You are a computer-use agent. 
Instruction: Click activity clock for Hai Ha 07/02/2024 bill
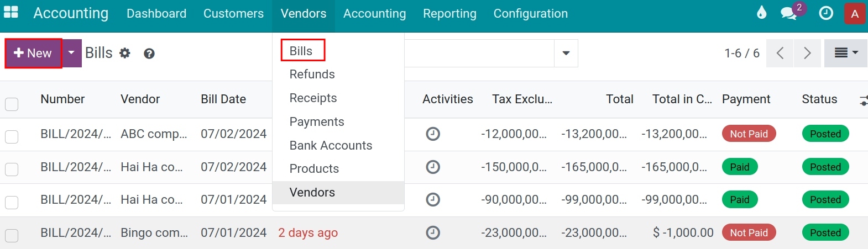(x=433, y=167)
